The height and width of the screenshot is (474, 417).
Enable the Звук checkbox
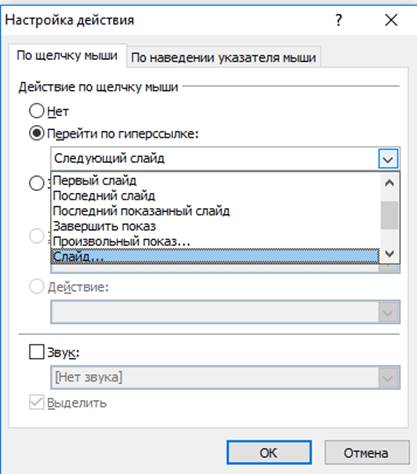pyautogui.click(x=37, y=352)
